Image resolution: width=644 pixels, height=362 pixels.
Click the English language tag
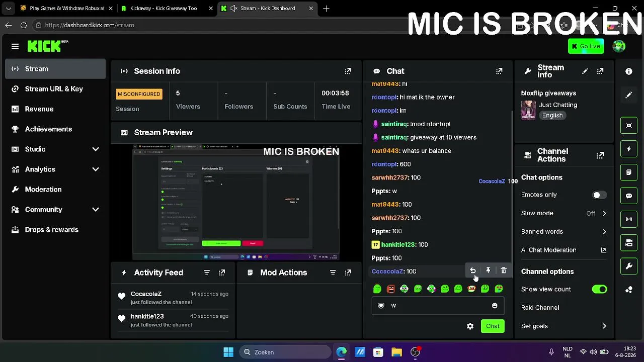552,115
